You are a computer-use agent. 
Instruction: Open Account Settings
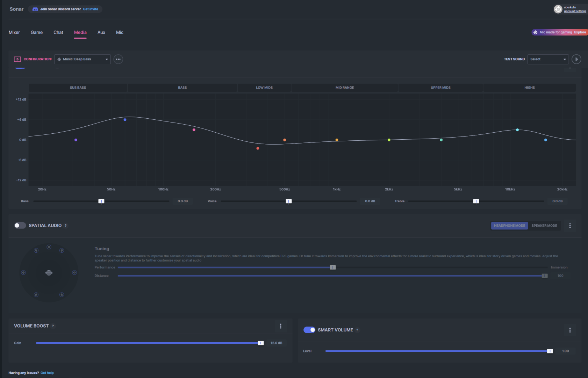coord(575,11)
